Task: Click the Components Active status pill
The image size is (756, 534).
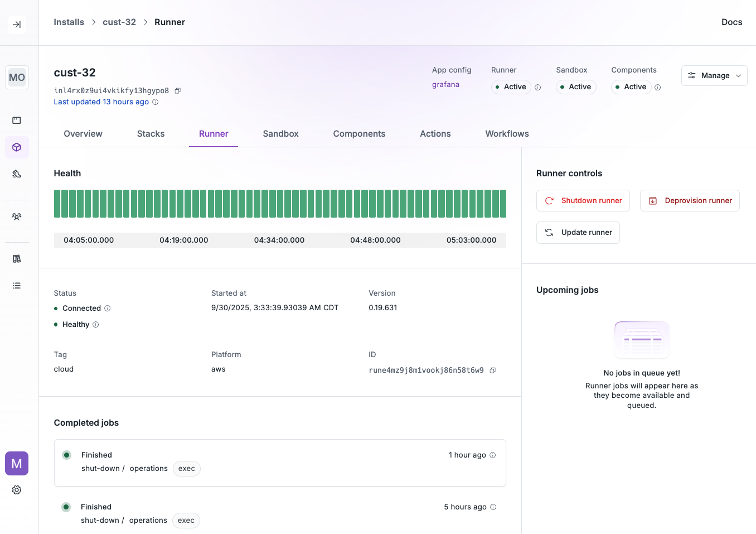Action: [x=631, y=86]
